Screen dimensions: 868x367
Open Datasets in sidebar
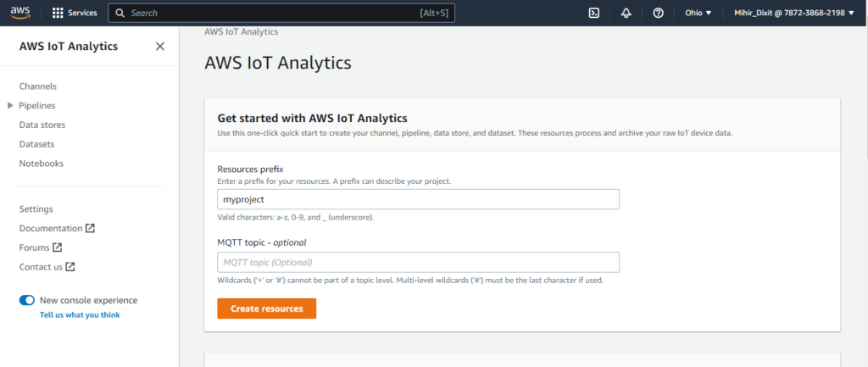(36, 144)
